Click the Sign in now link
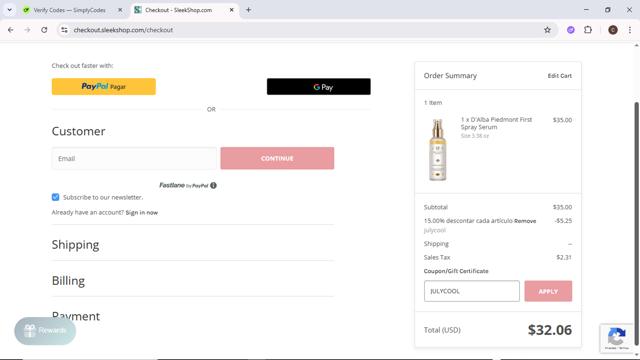The height and width of the screenshot is (360, 640). click(x=142, y=212)
